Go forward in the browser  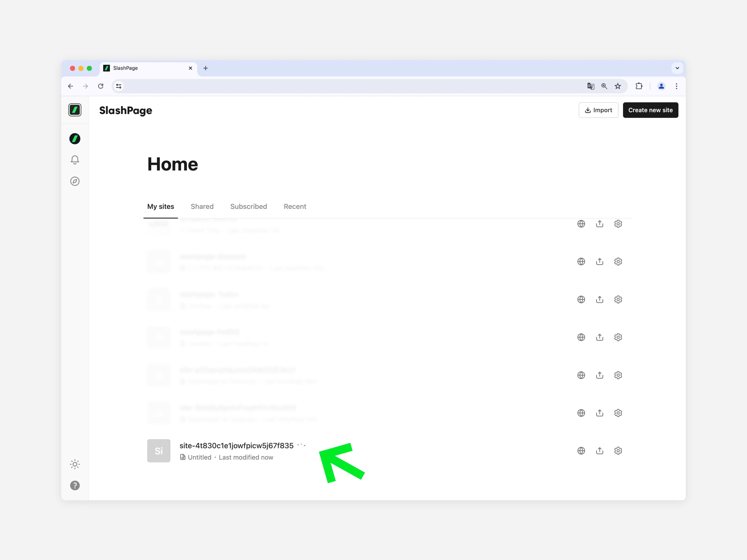tap(85, 86)
